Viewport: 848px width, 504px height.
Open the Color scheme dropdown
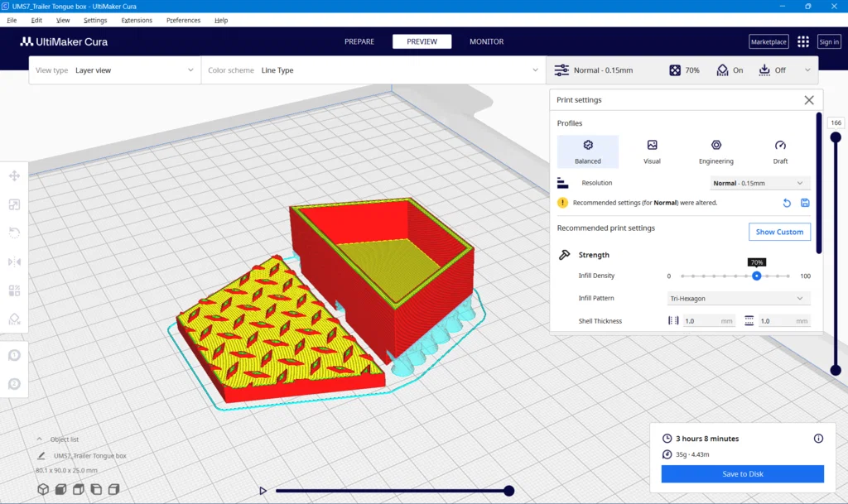point(373,70)
